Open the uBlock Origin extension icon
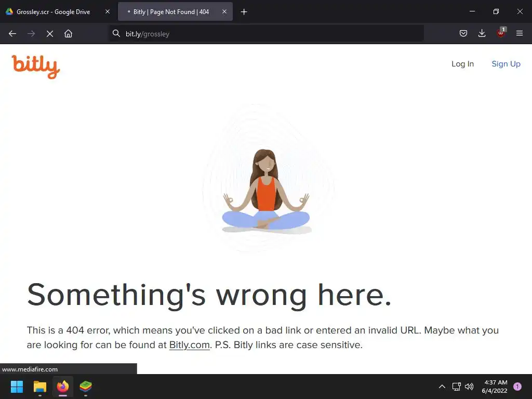 [x=501, y=33]
